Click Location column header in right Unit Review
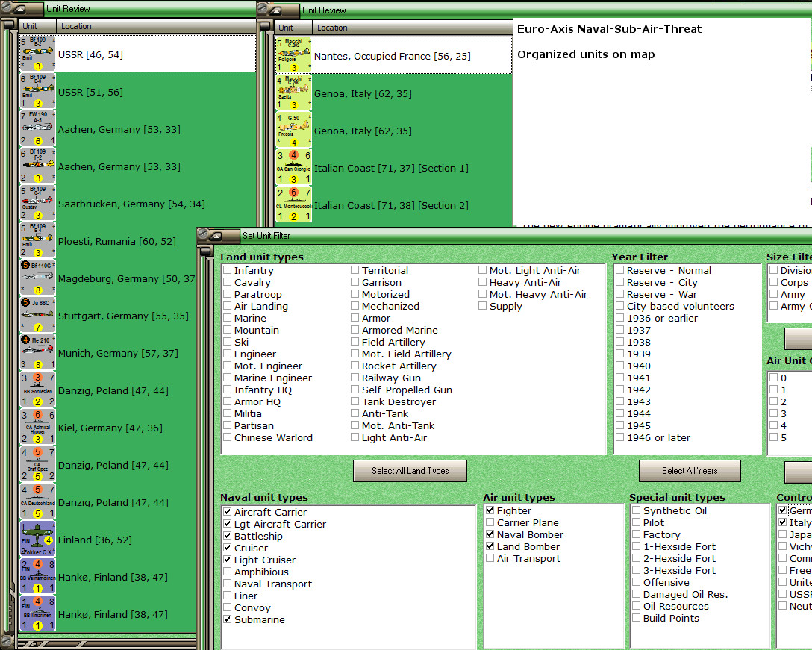This screenshot has width=812, height=650. (x=412, y=28)
